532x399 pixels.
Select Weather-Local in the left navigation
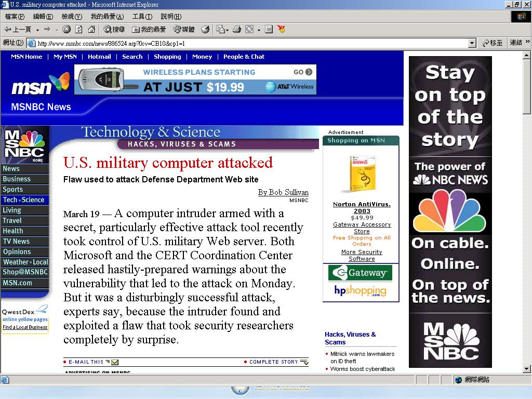[x=25, y=262]
